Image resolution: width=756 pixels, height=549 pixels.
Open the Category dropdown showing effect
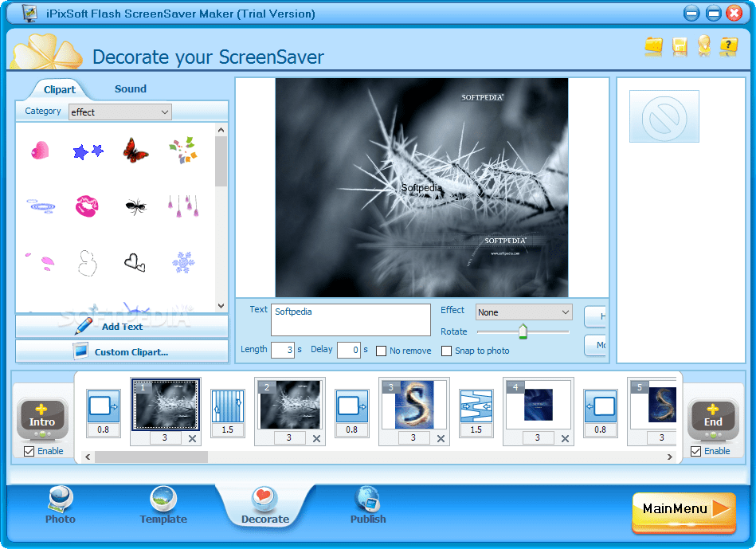tap(119, 112)
